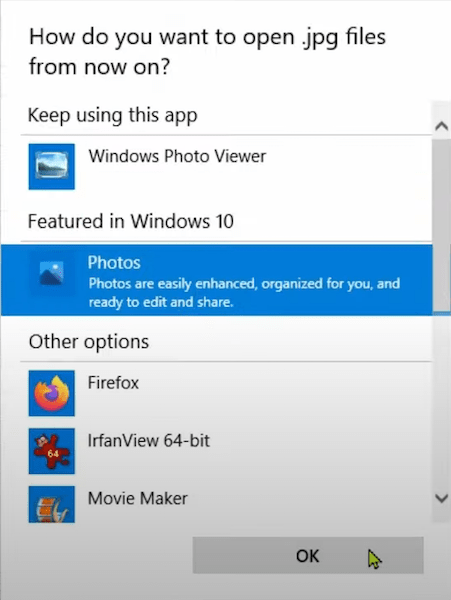Pick the Firefox icon
This screenshot has width=451, height=600.
52,393
